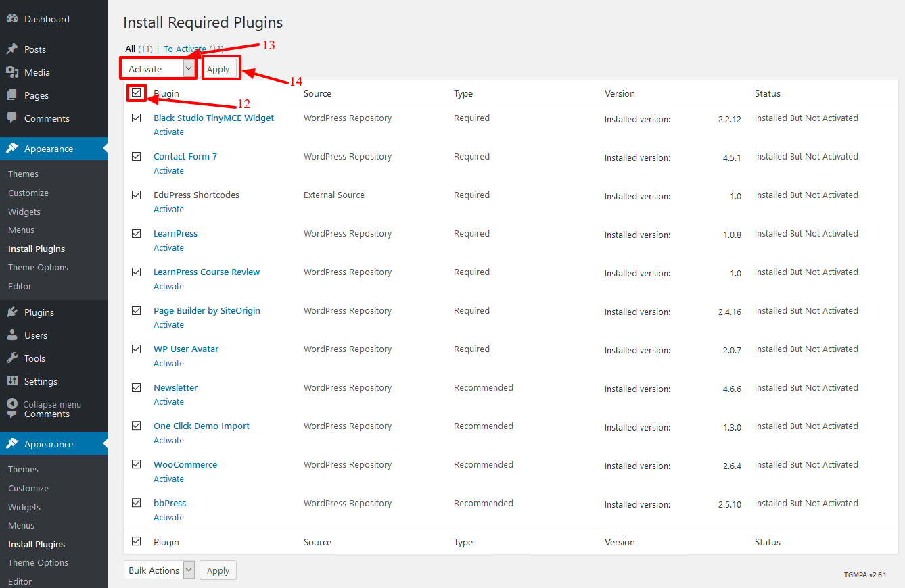Click Activate under bbPress
The width and height of the screenshot is (905, 588).
[168, 518]
